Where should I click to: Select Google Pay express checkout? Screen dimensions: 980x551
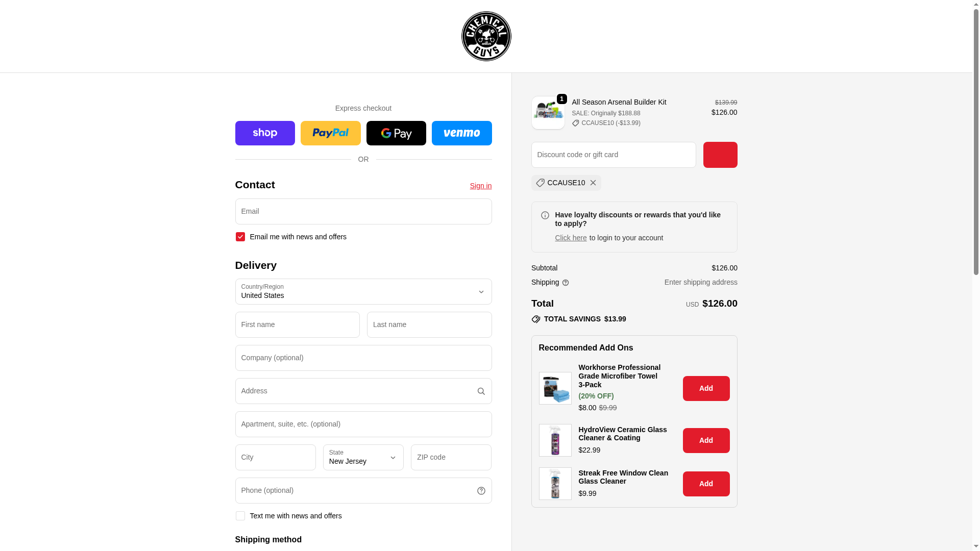click(396, 133)
